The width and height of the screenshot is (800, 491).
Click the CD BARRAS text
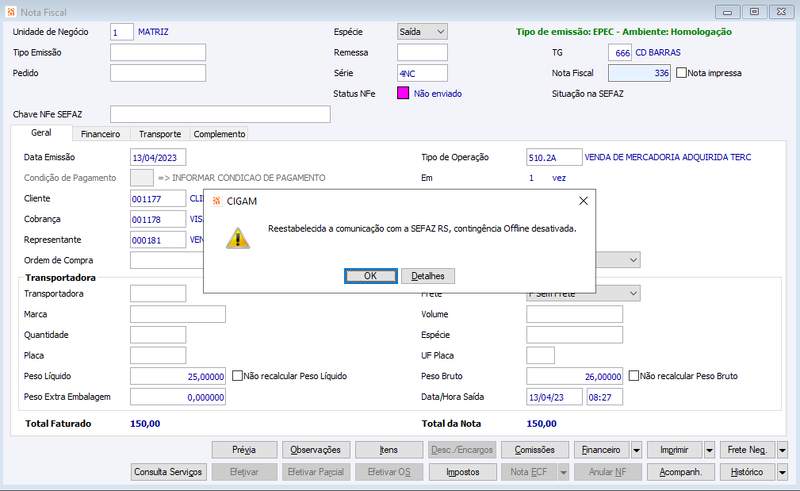[x=658, y=53]
